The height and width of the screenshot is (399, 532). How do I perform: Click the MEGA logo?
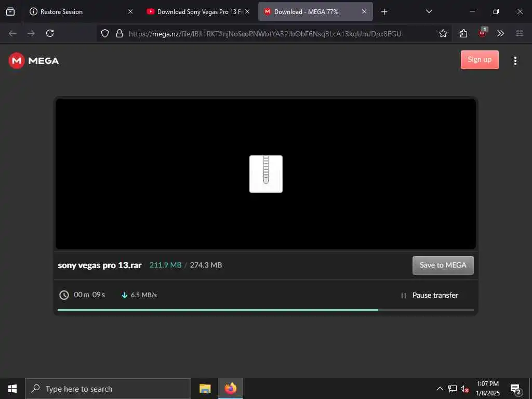click(34, 61)
